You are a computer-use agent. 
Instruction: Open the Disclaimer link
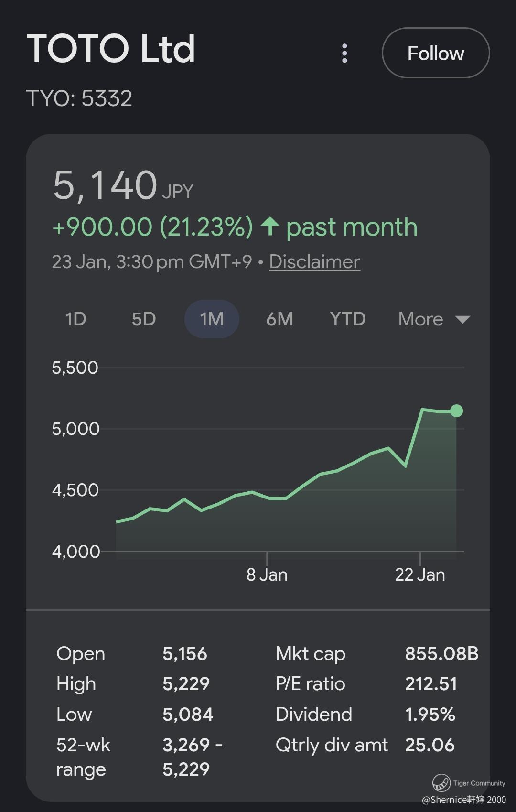click(x=314, y=262)
